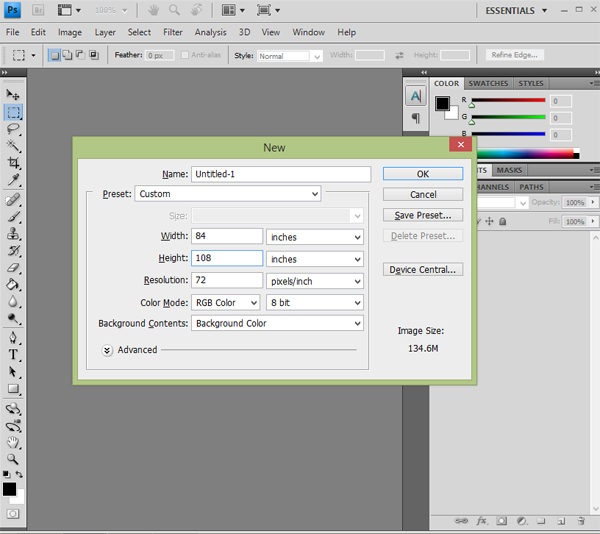Select the Path Selection tool
600x534 pixels.
pyautogui.click(x=13, y=372)
